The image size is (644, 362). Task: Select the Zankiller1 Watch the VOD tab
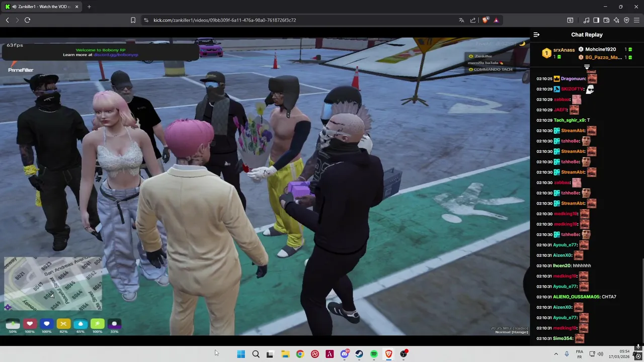(42, 7)
